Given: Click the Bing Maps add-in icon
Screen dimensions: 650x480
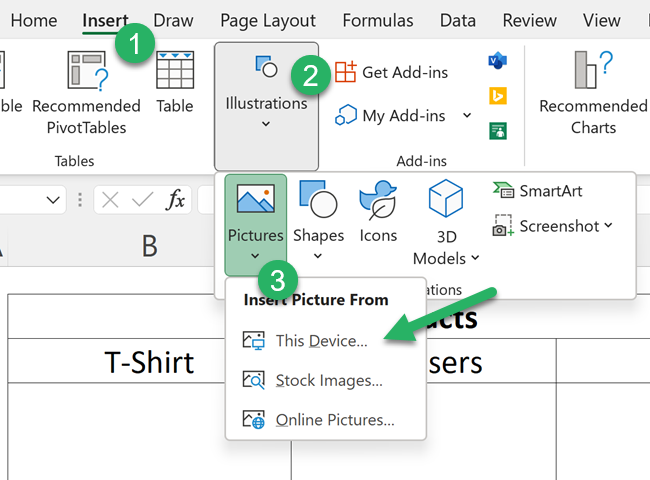Looking at the screenshot, I should pyautogui.click(x=497, y=96).
